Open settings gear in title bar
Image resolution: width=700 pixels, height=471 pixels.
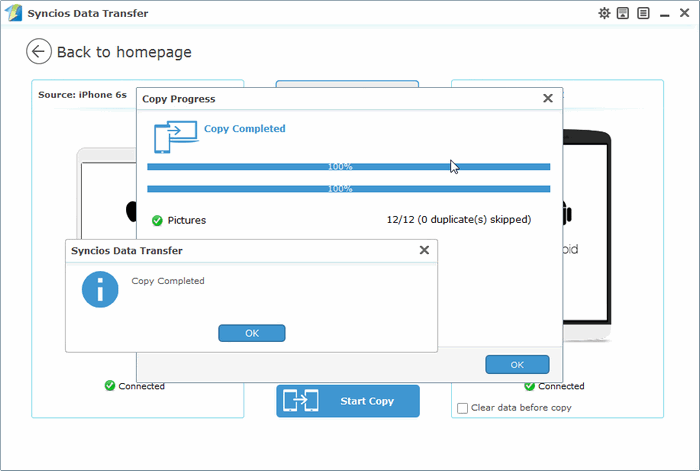click(604, 13)
